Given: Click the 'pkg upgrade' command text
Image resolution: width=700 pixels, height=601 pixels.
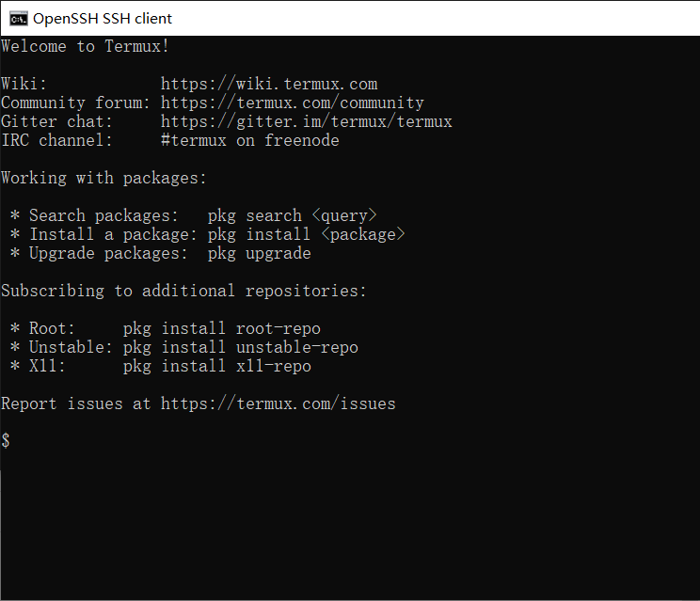Looking at the screenshot, I should coord(260,253).
